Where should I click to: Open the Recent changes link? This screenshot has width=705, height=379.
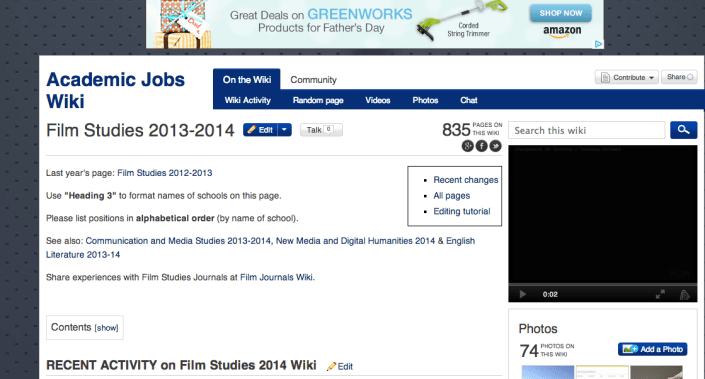click(x=466, y=180)
